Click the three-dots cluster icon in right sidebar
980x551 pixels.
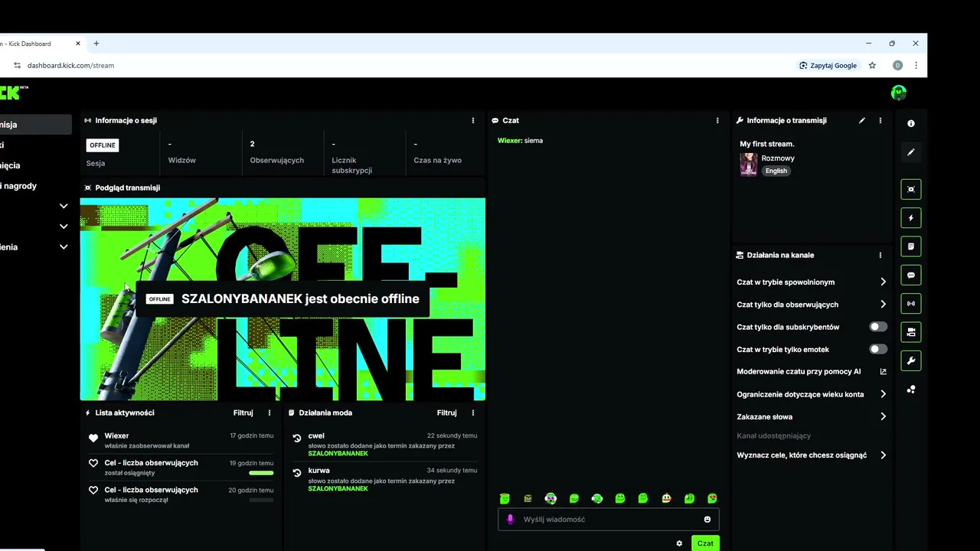(x=911, y=390)
